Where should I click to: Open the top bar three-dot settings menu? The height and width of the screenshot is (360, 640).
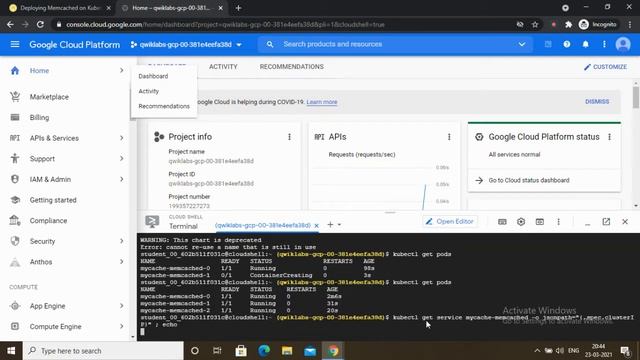pos(604,44)
